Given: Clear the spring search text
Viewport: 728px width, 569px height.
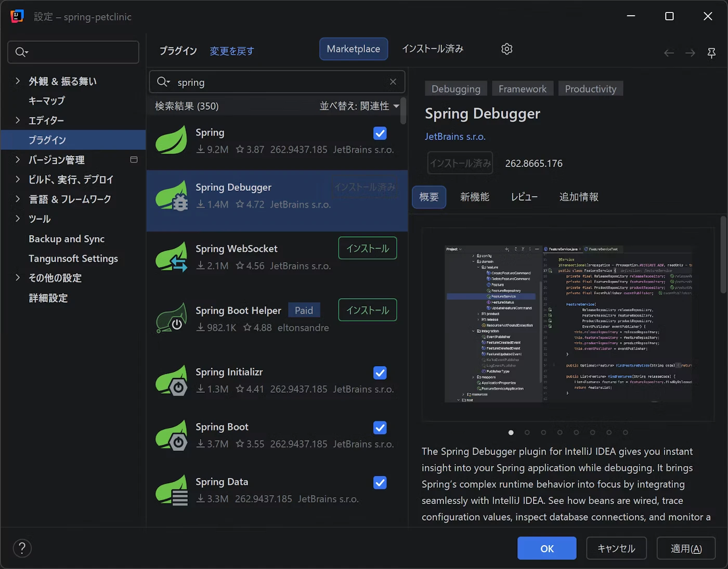Looking at the screenshot, I should point(393,82).
